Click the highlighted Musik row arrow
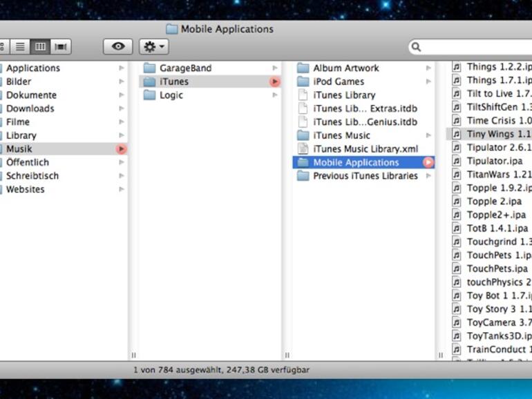The width and height of the screenshot is (532, 399). pos(121,149)
